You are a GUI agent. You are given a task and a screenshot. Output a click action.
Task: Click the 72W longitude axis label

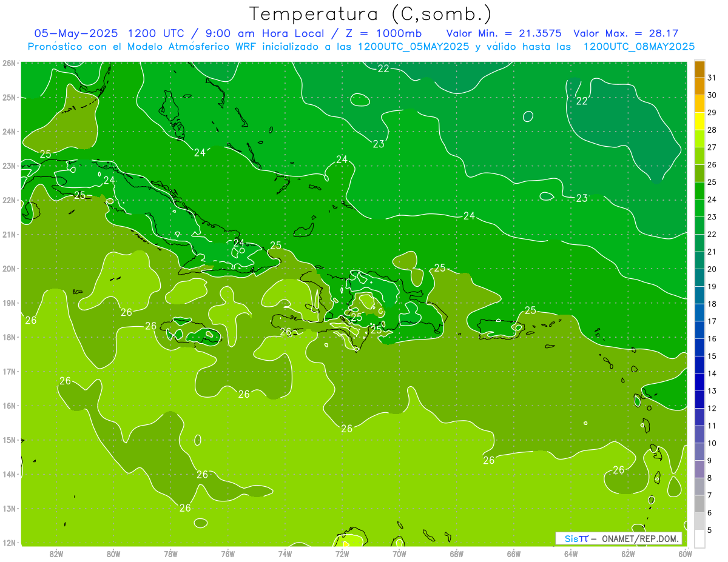(x=342, y=554)
